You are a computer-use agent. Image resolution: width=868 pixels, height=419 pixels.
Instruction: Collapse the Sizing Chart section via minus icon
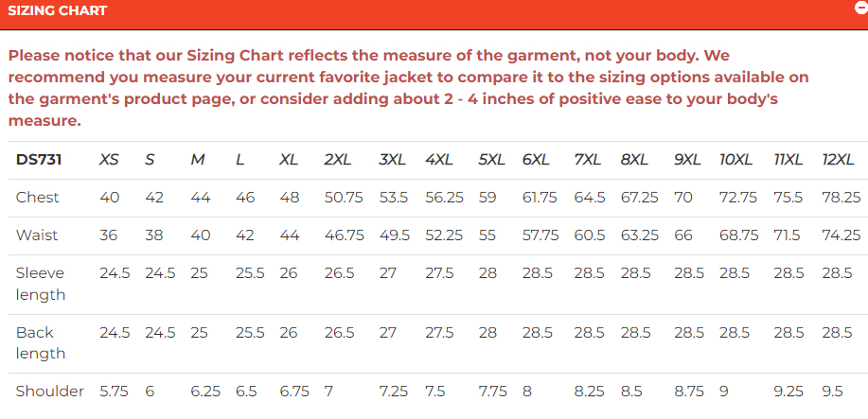pyautogui.click(x=861, y=7)
